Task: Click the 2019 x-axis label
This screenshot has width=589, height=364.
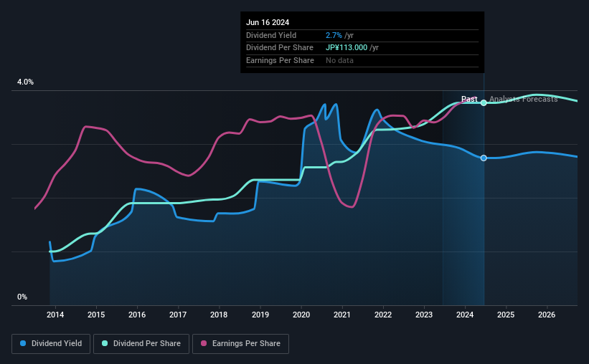Action: [260, 315]
